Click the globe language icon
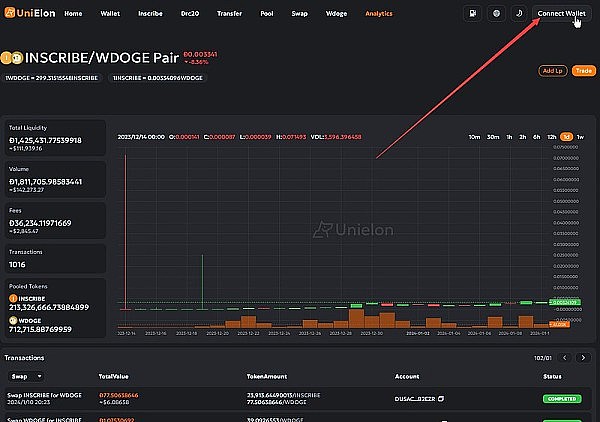Image resolution: width=600 pixels, height=422 pixels. point(496,14)
